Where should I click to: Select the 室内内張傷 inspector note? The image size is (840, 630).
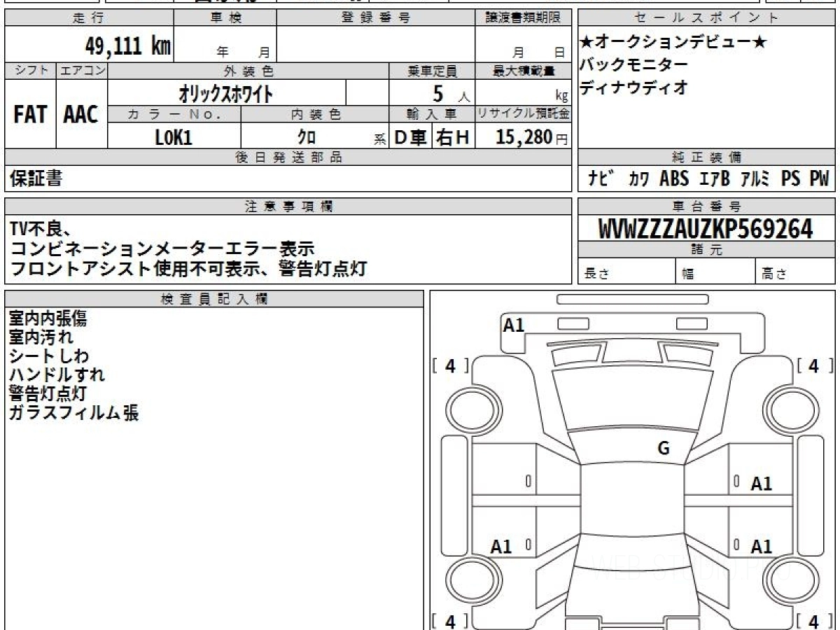(x=48, y=319)
